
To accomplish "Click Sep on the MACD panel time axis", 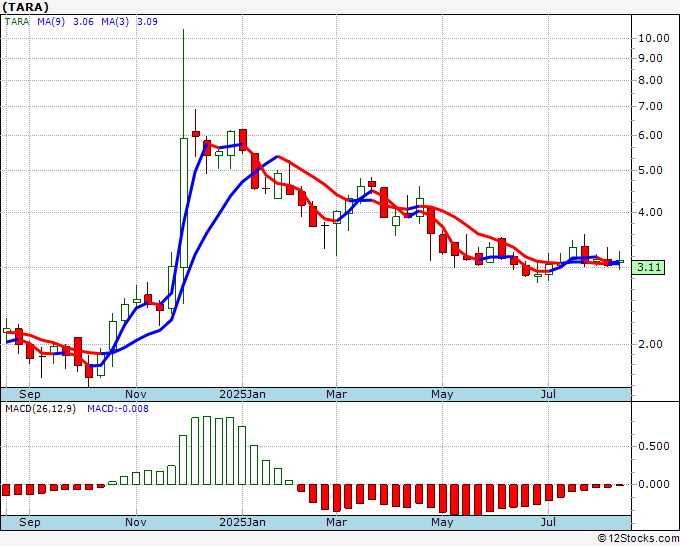I will (x=29, y=522).
